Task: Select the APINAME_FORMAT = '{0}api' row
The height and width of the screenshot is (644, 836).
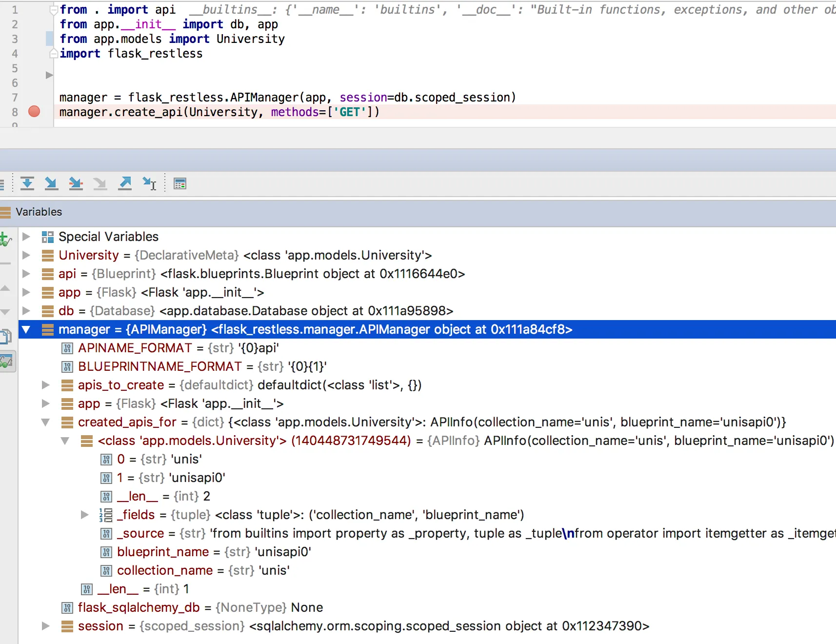Action: click(427, 348)
